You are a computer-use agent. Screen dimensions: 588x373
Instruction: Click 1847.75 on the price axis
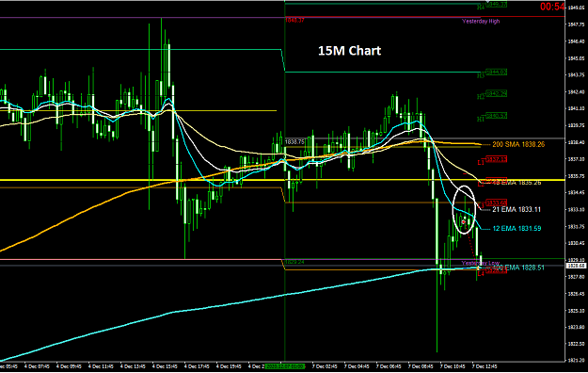[577, 24]
